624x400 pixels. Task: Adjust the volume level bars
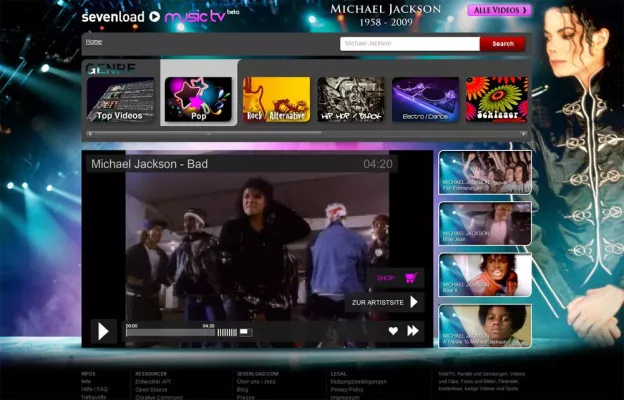tap(227, 332)
